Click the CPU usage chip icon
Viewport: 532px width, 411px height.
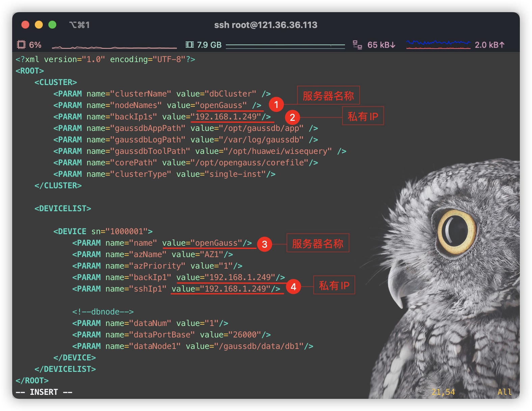coord(21,45)
